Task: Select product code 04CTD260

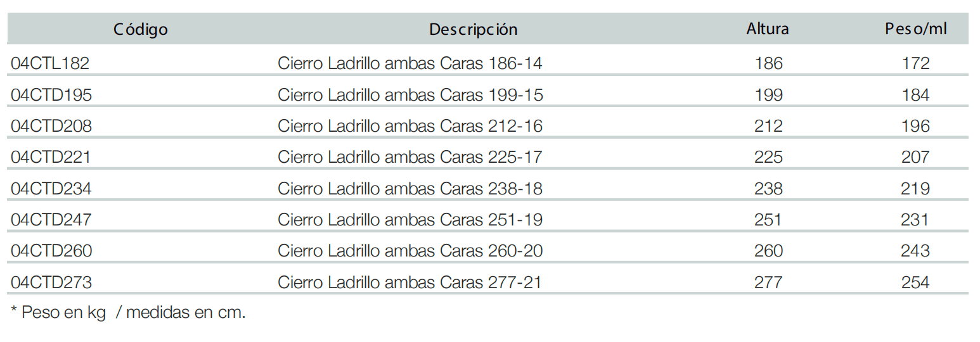Action: (51, 251)
